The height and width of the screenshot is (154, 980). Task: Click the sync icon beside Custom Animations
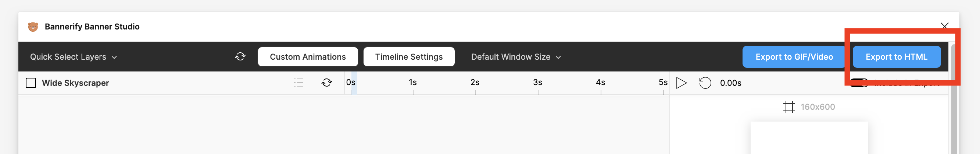240,57
